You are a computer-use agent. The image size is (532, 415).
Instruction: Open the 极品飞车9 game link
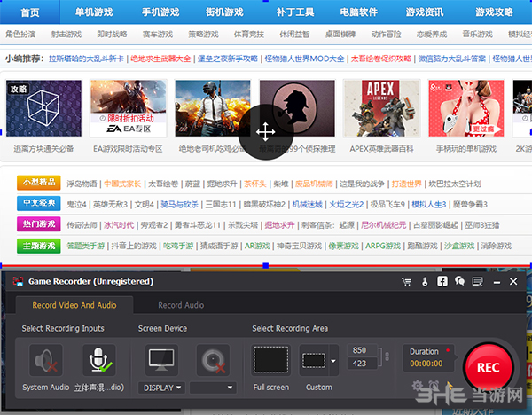(387, 205)
